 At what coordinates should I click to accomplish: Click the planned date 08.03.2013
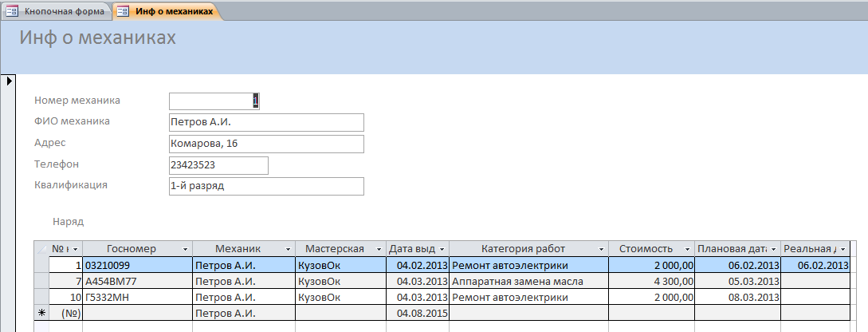[x=737, y=297]
